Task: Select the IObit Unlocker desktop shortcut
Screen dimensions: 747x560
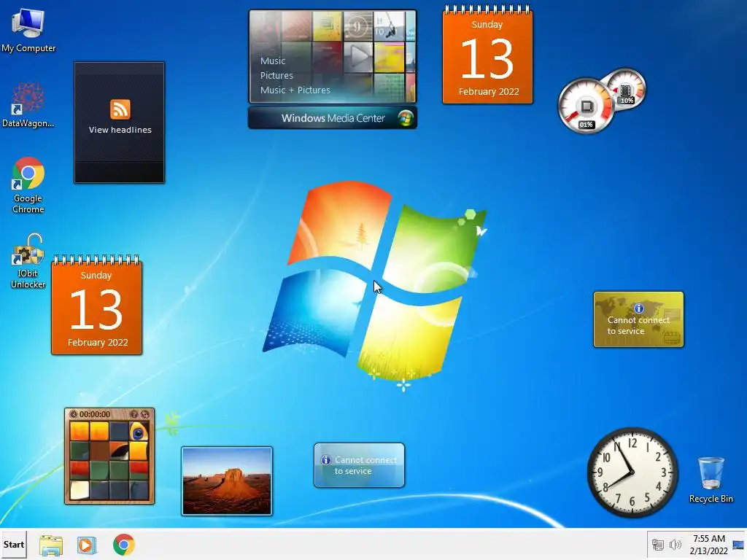Action: (28, 261)
